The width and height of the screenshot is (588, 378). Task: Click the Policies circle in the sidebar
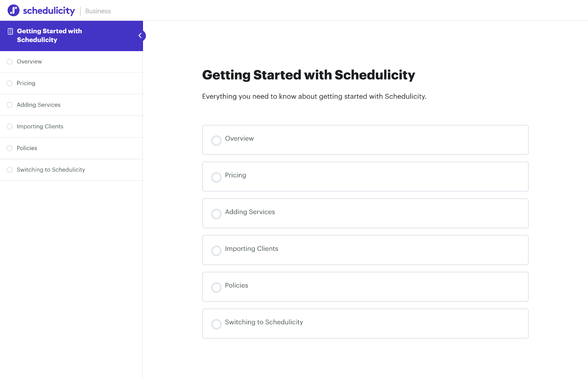point(10,148)
